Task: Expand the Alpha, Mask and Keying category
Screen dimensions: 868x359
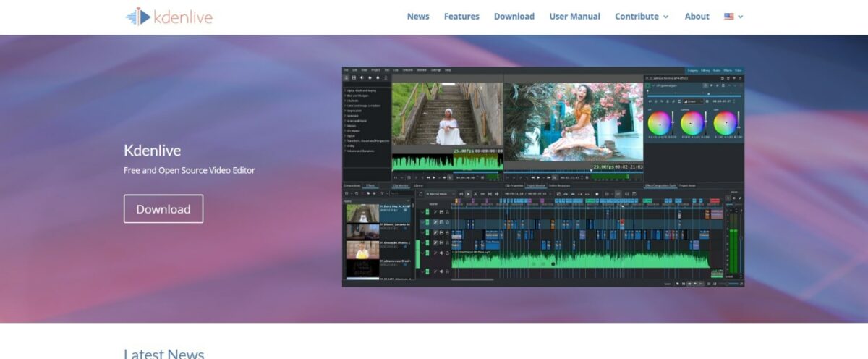Action: pos(360,90)
